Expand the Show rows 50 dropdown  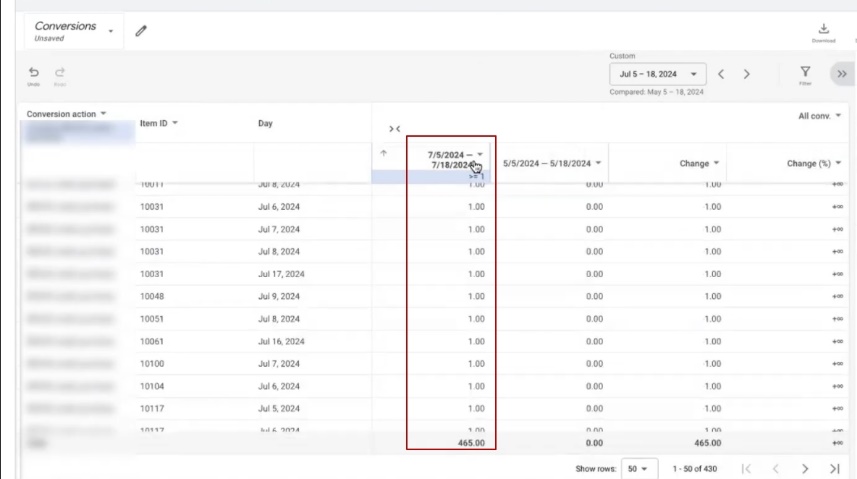[x=637, y=468]
